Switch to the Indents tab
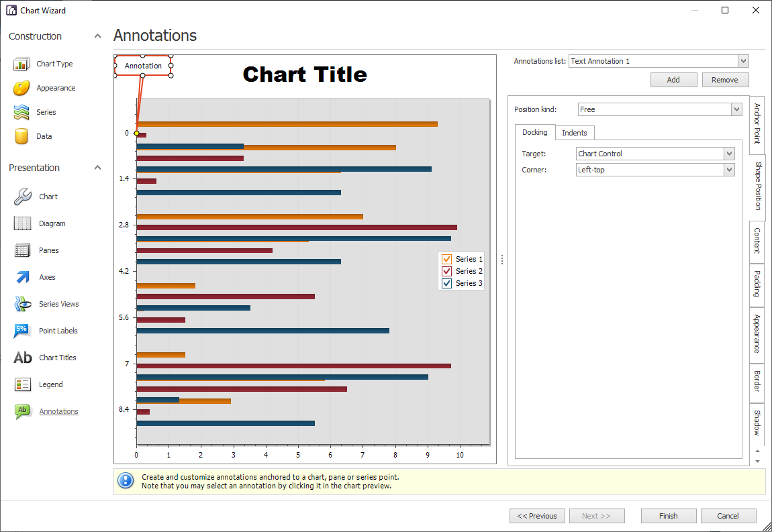The height and width of the screenshot is (532, 772). [x=575, y=132]
